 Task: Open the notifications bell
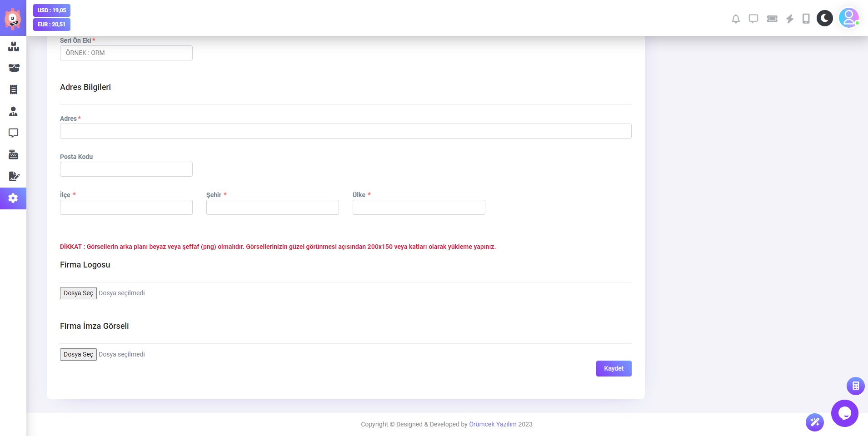tap(736, 19)
